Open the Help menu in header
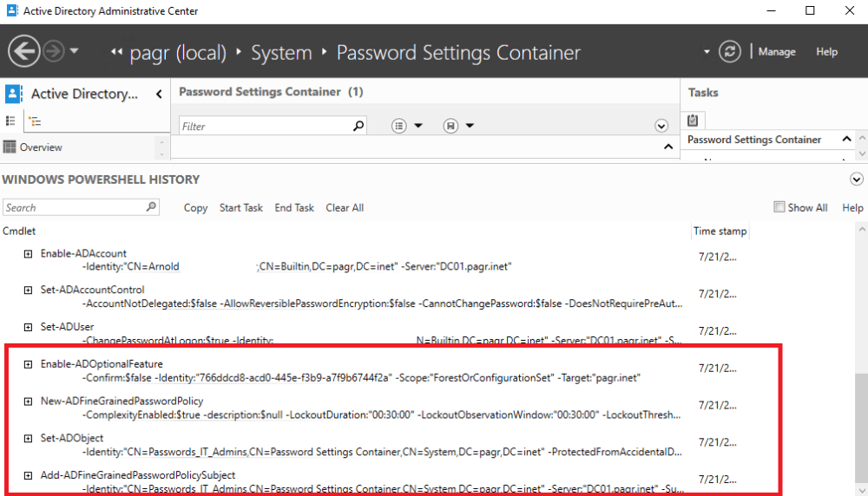 click(x=826, y=52)
